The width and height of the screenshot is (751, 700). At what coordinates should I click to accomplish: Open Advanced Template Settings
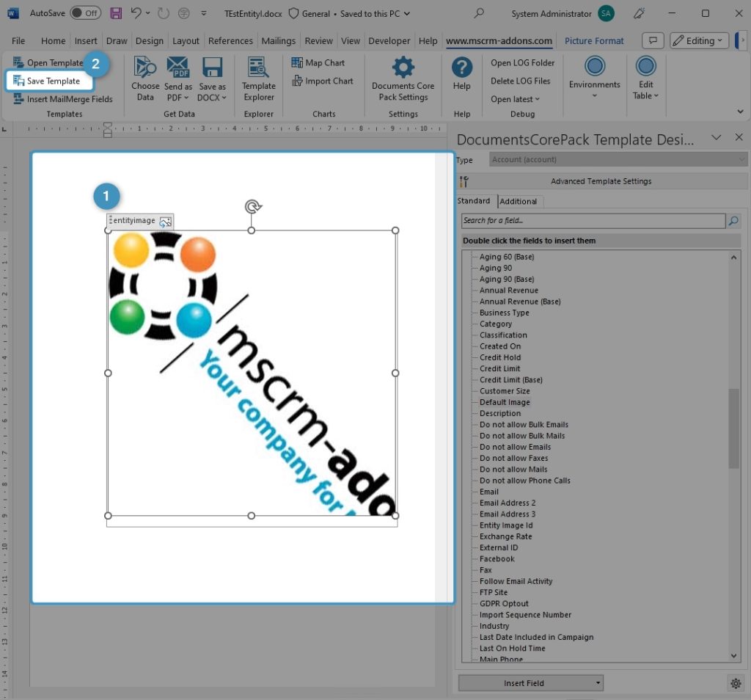click(x=600, y=181)
